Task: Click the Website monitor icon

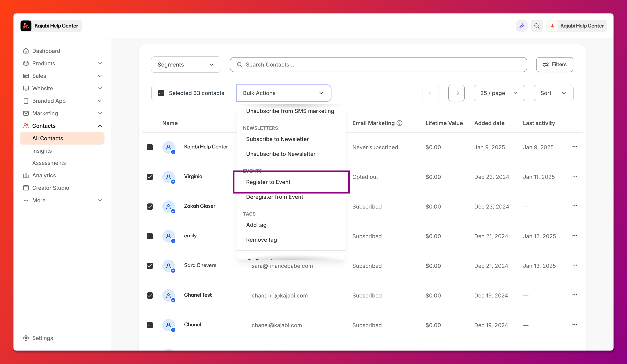Action: tap(26, 88)
